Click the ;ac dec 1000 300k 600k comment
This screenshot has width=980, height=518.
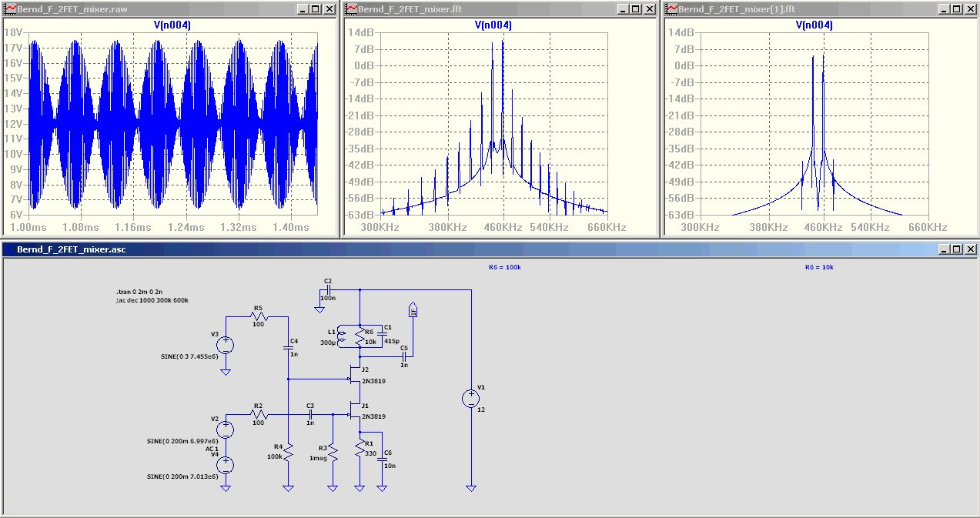click(152, 300)
